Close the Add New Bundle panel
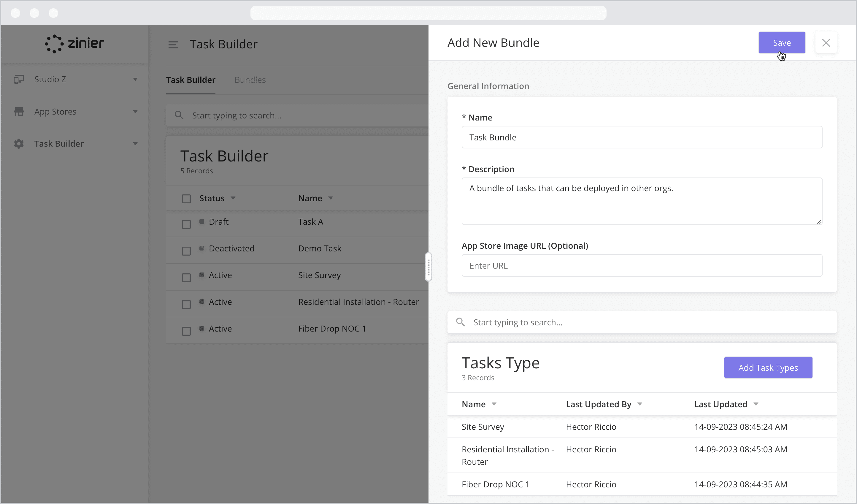Viewport: 857px width, 504px height. click(826, 42)
